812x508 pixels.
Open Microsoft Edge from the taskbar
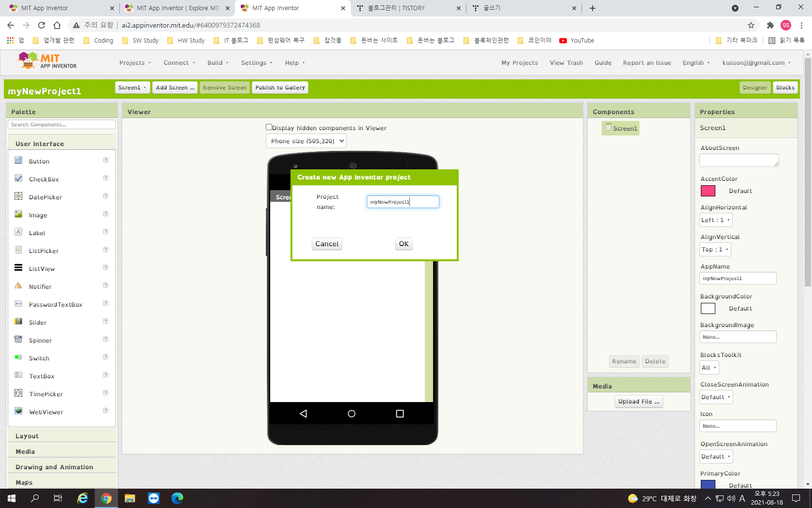(x=177, y=498)
